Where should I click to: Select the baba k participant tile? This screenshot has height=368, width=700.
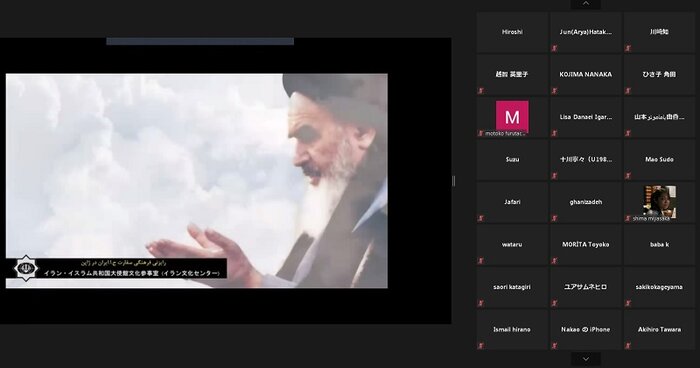click(659, 245)
